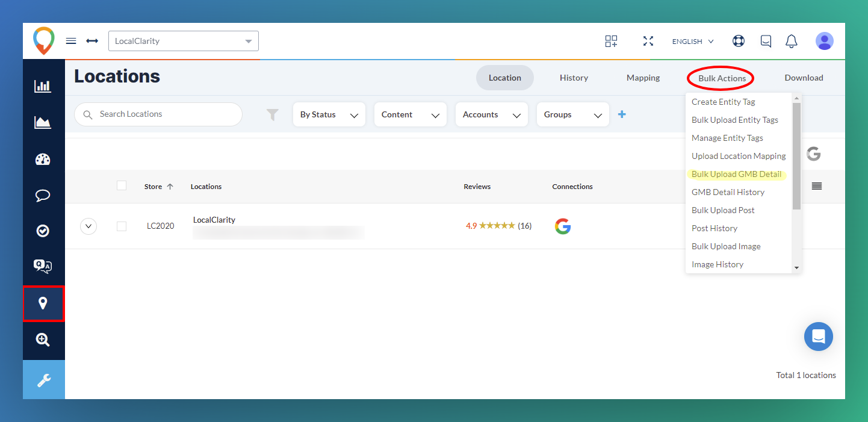This screenshot has height=422, width=868.
Task: Open the Q&A sidebar icon
Action: coord(43,266)
